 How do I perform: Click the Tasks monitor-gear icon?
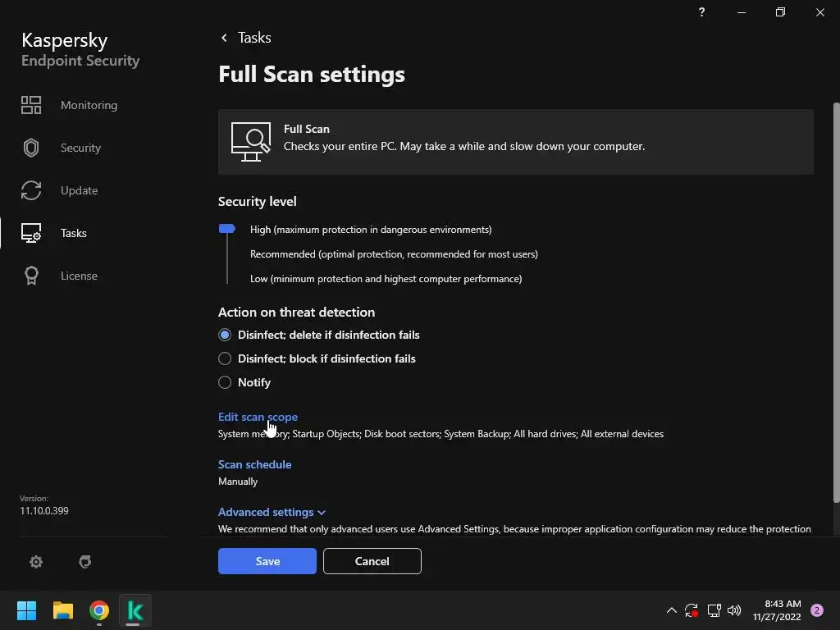point(31,233)
